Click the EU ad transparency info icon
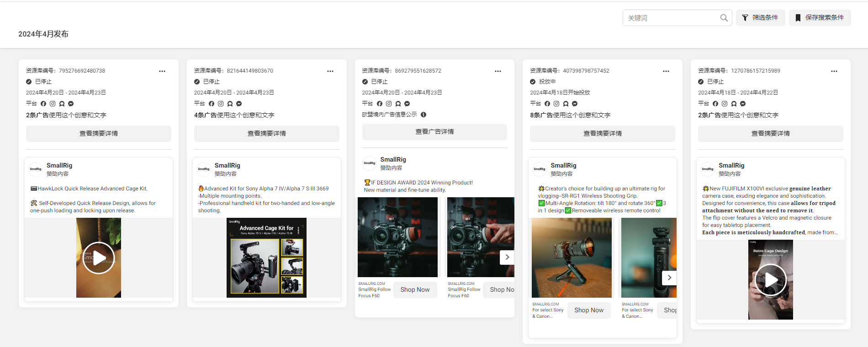The height and width of the screenshot is (347, 868). coord(423,115)
